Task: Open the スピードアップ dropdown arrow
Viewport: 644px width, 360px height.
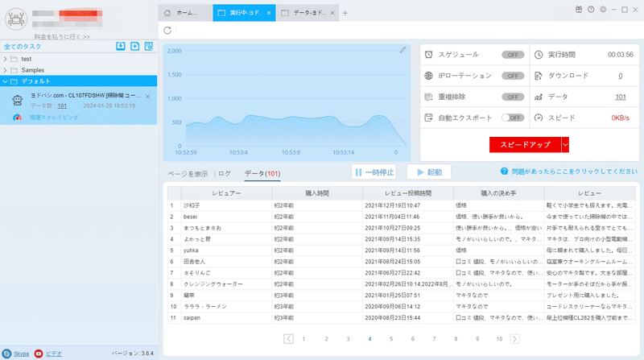Action: click(565, 145)
